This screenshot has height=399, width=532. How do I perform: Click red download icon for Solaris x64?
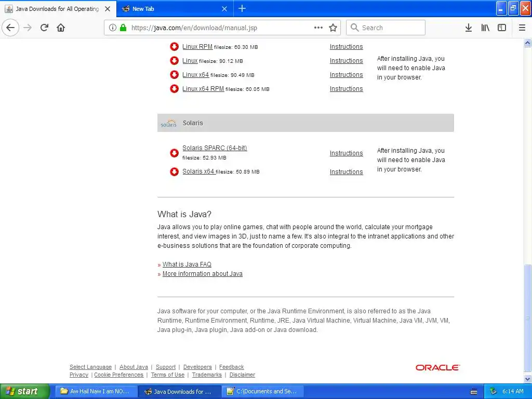coord(175,171)
